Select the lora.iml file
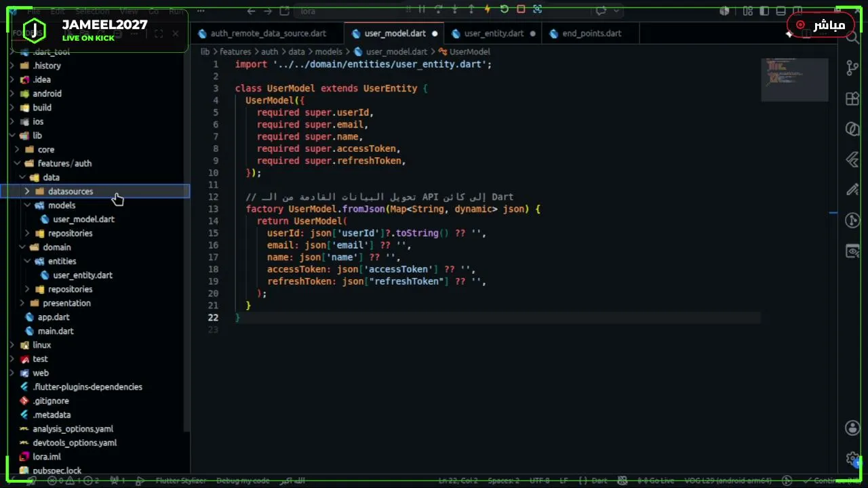 (x=47, y=457)
